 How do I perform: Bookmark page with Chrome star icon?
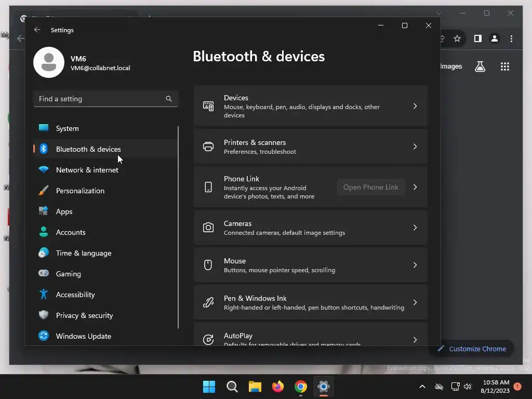[x=457, y=38]
